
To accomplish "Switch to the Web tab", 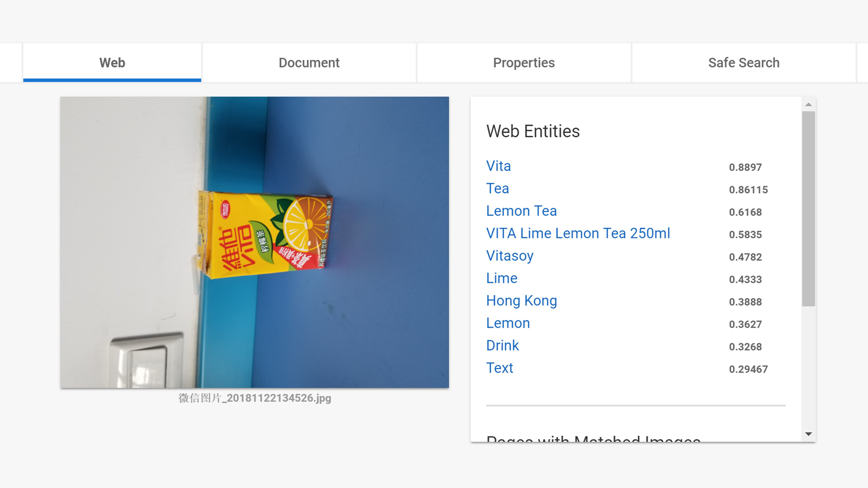I will point(112,63).
